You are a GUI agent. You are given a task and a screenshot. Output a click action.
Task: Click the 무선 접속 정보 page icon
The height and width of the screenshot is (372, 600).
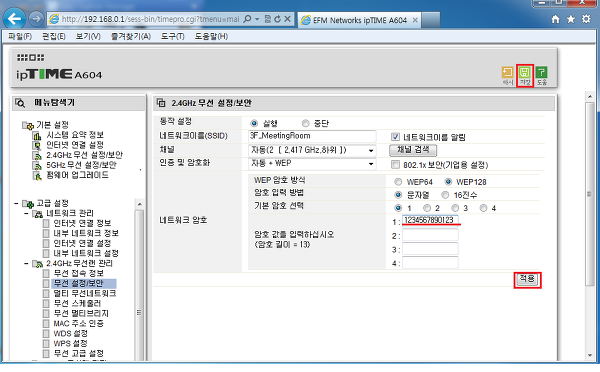coord(46,273)
